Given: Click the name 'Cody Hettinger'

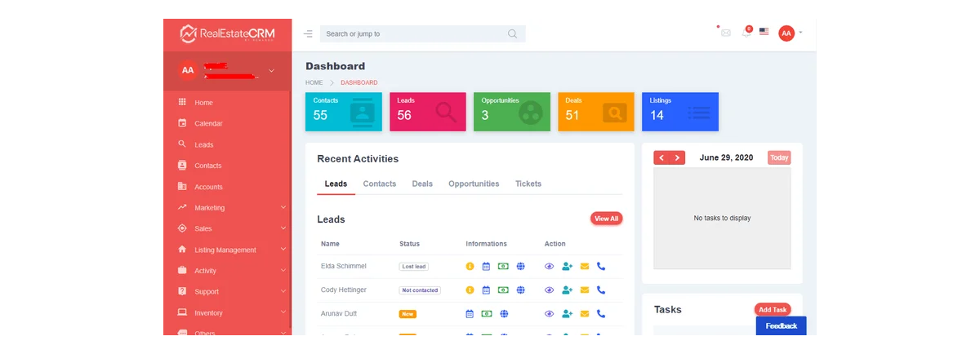Looking at the screenshot, I should coord(344,290).
